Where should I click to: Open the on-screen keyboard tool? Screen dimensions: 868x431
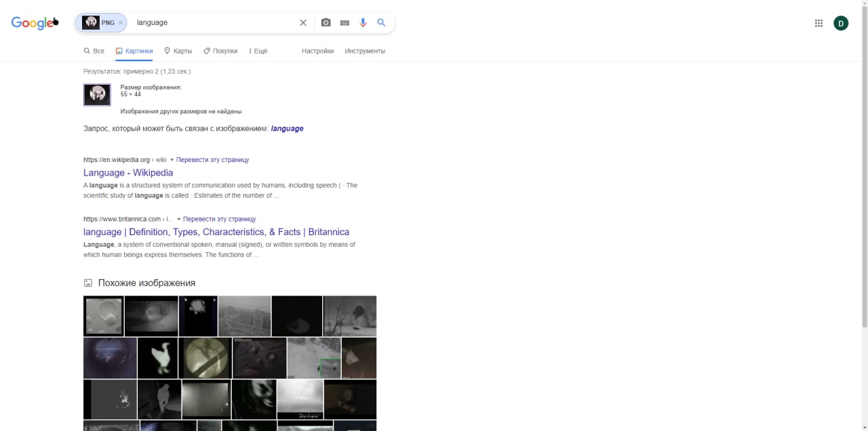[344, 22]
